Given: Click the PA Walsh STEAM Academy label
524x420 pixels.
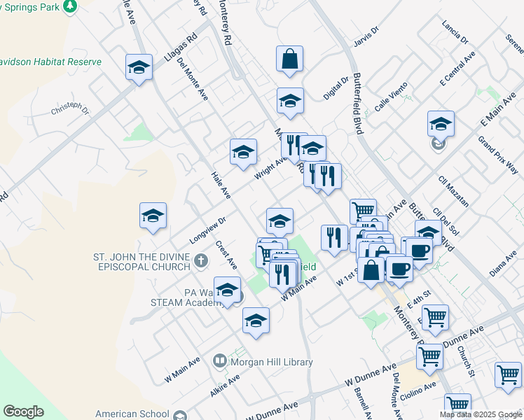Looking at the screenshot, I should point(186,297).
